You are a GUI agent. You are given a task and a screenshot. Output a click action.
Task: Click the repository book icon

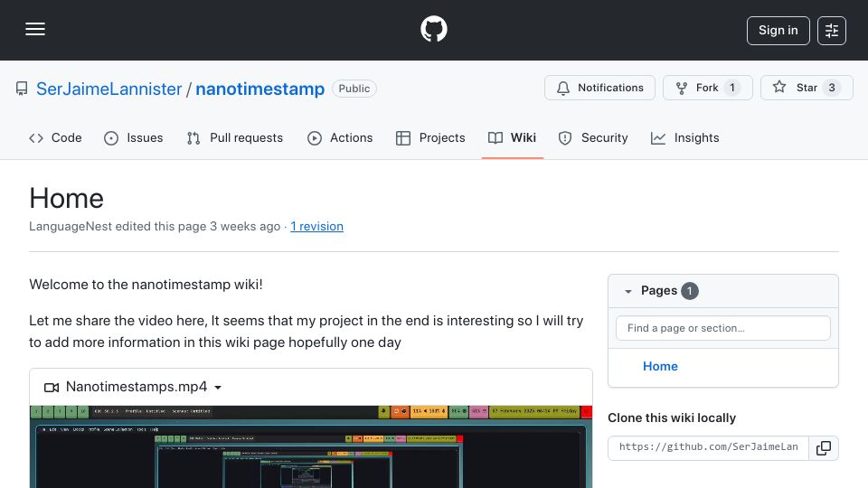coord(22,89)
